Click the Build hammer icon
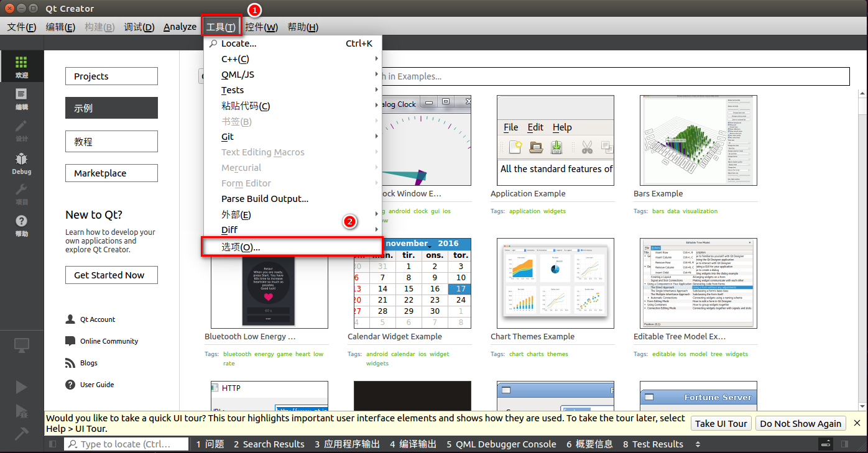This screenshot has width=868, height=453. point(21,433)
